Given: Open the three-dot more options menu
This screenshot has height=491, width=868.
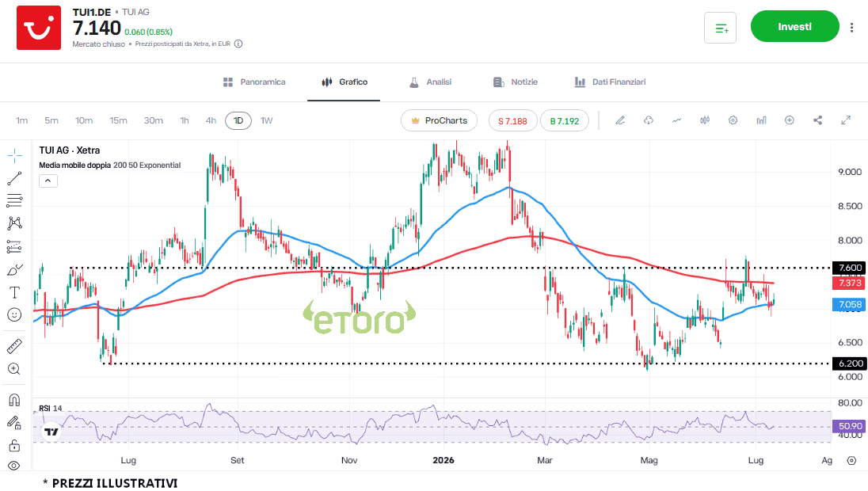Looking at the screenshot, I should [x=851, y=27].
